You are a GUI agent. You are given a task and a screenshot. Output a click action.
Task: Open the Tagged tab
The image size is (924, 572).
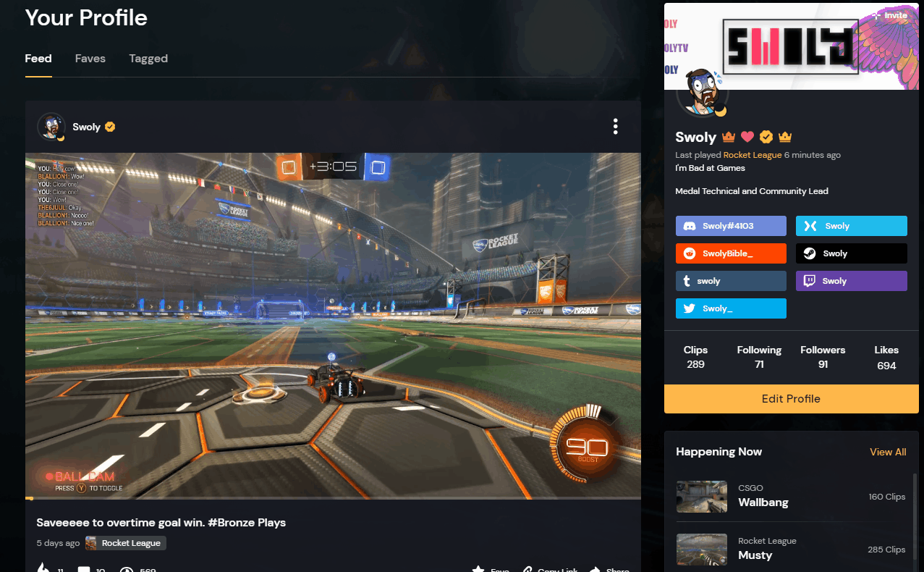click(x=148, y=59)
